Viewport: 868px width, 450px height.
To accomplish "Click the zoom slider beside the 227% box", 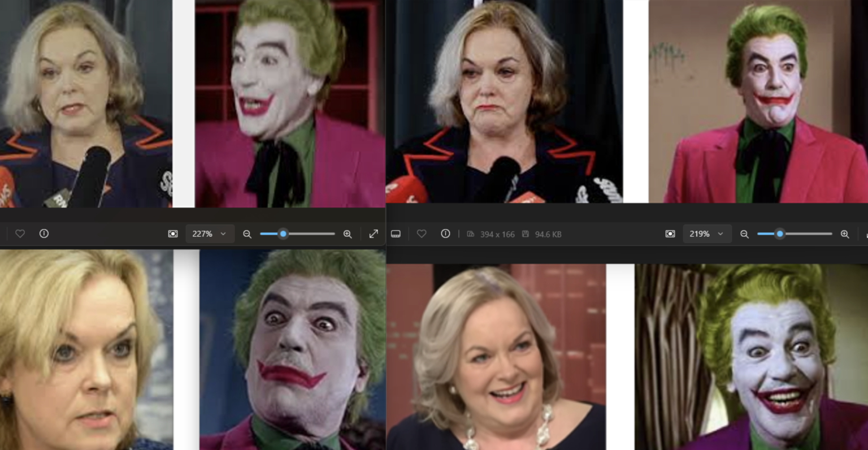I will (283, 234).
